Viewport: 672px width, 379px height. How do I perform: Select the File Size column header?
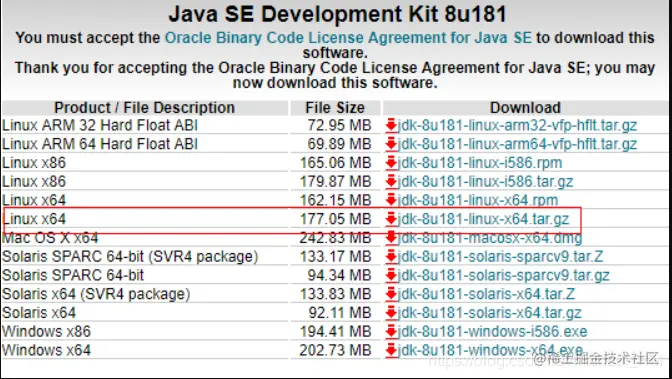click(335, 108)
